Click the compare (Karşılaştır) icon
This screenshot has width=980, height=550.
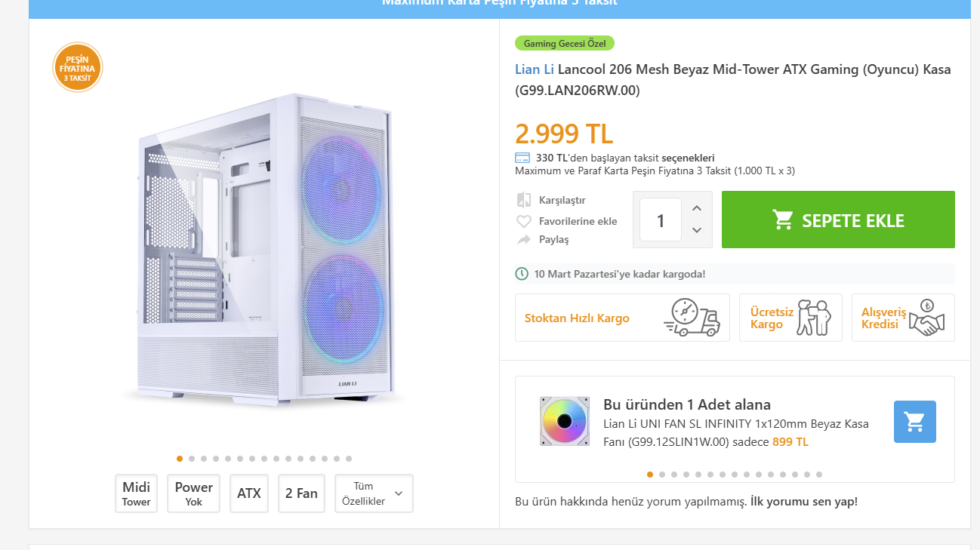(524, 200)
